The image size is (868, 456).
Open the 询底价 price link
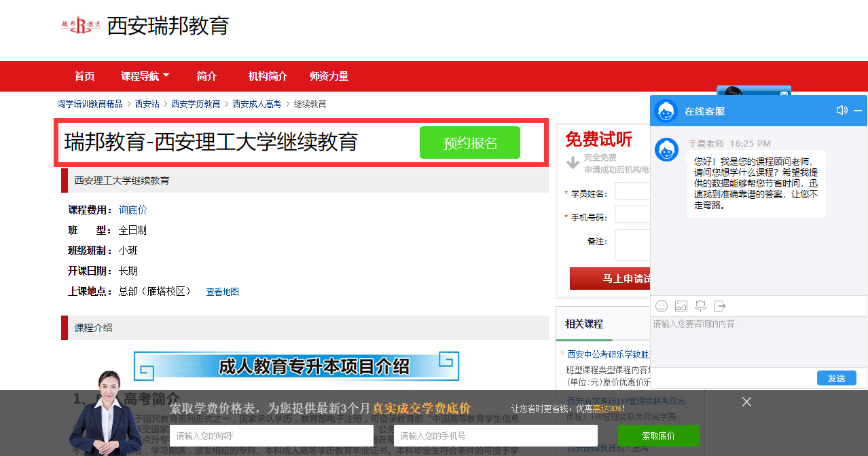133,210
